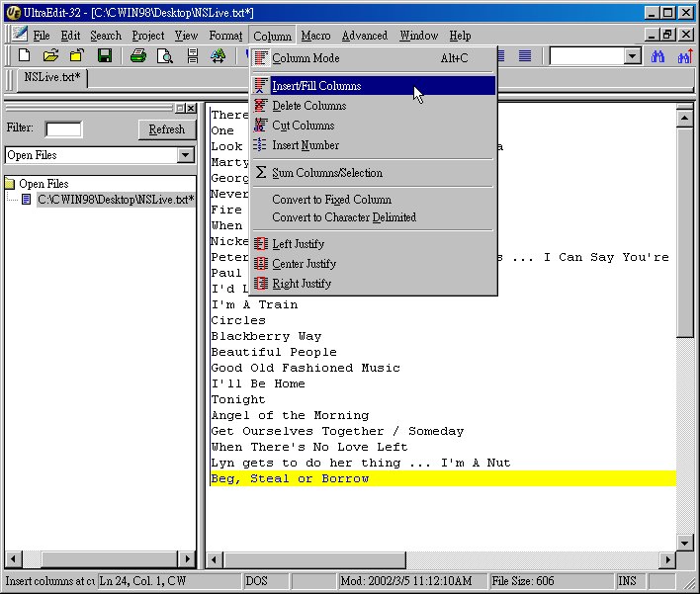
Task: Open the Window menu
Action: tap(419, 36)
